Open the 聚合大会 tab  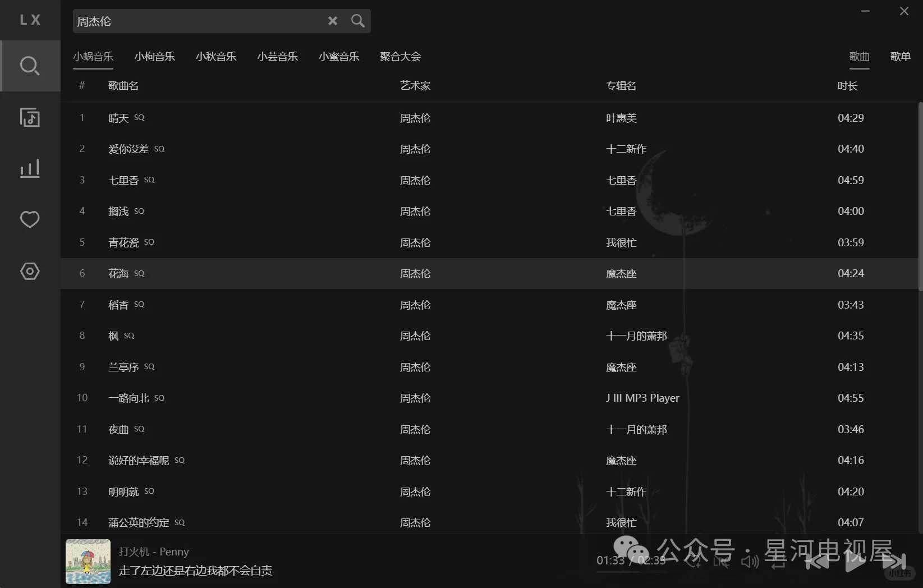pyautogui.click(x=400, y=56)
